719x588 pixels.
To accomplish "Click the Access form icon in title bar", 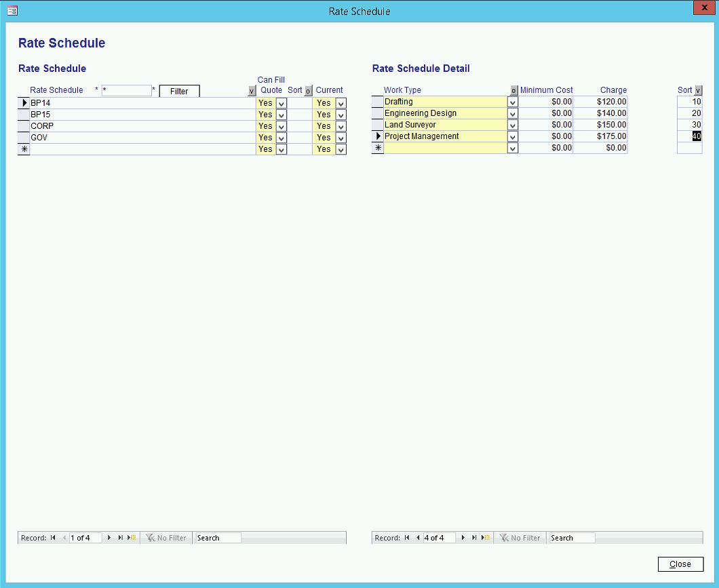I will coord(12,11).
